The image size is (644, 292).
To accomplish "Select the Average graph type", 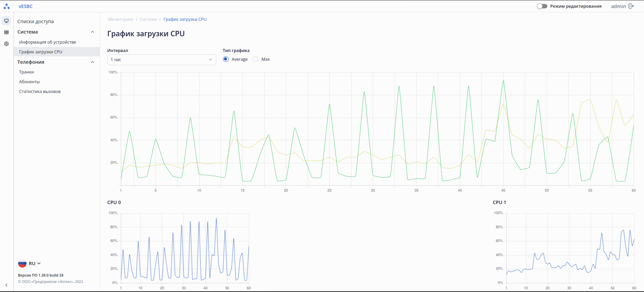I will pyautogui.click(x=226, y=59).
